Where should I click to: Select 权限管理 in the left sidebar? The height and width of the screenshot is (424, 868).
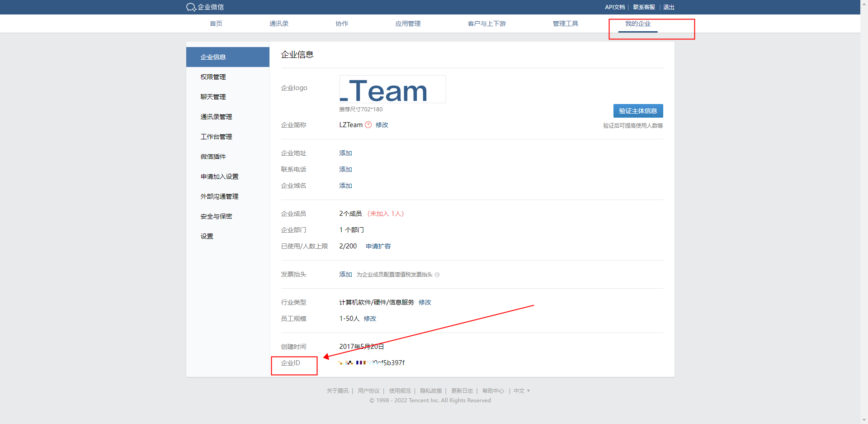click(x=213, y=77)
